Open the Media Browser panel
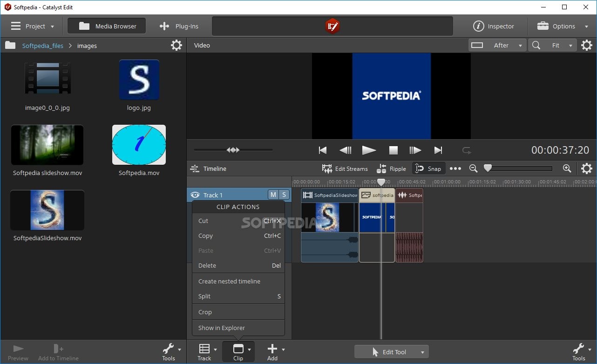This screenshot has width=597, height=364. [107, 26]
